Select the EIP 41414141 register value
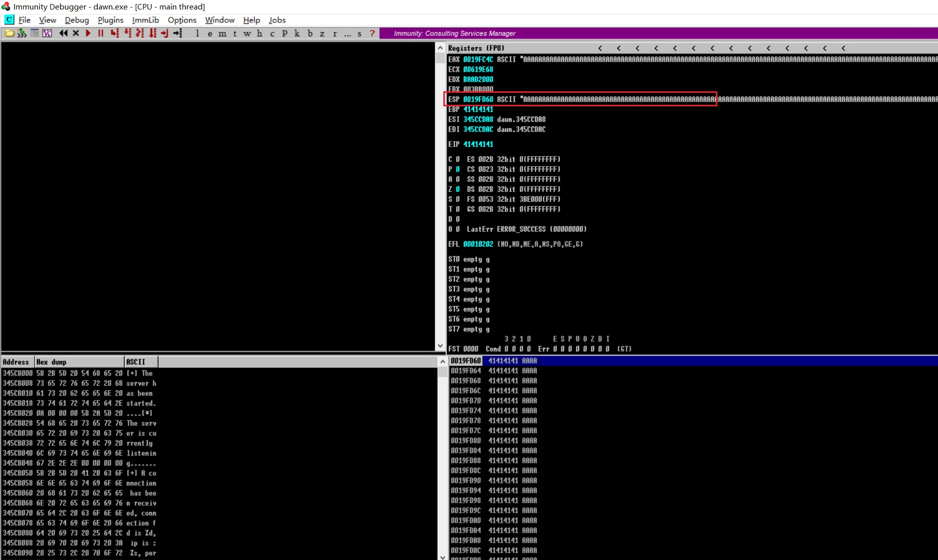Viewport: 938px width, 560px height. coord(478,144)
